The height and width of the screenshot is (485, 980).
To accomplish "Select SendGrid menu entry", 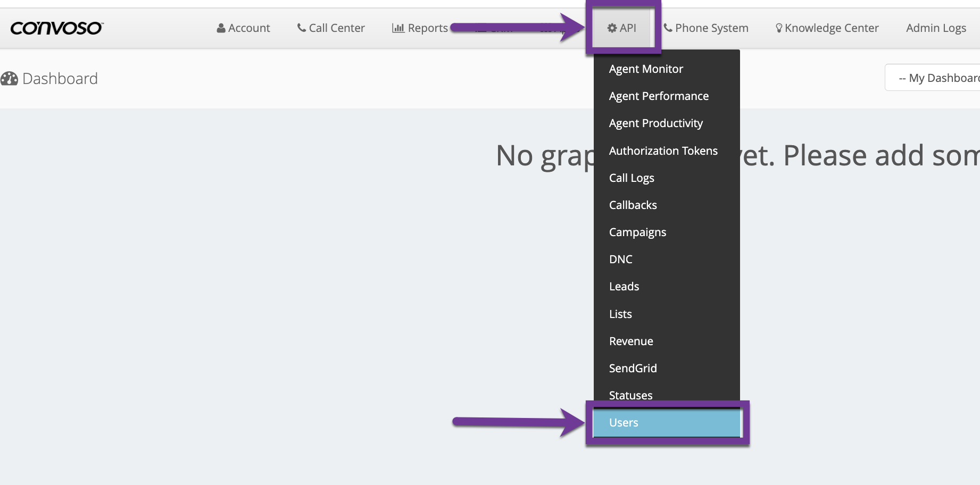I will (x=633, y=369).
